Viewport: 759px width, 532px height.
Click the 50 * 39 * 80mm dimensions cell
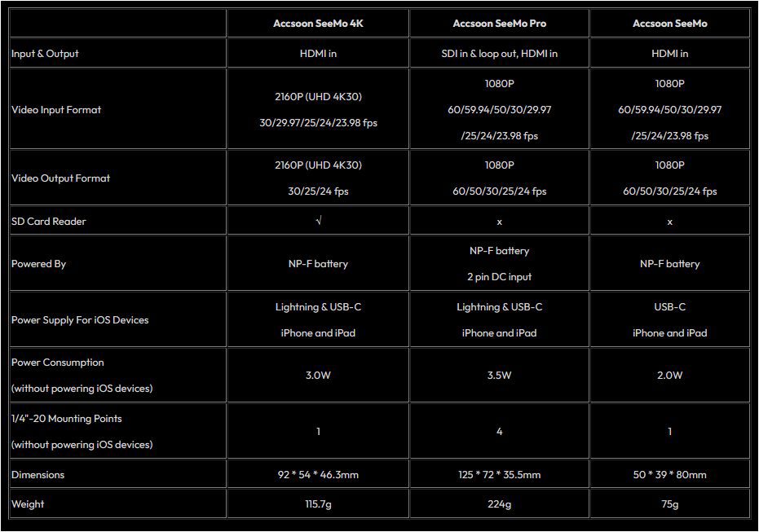point(669,474)
